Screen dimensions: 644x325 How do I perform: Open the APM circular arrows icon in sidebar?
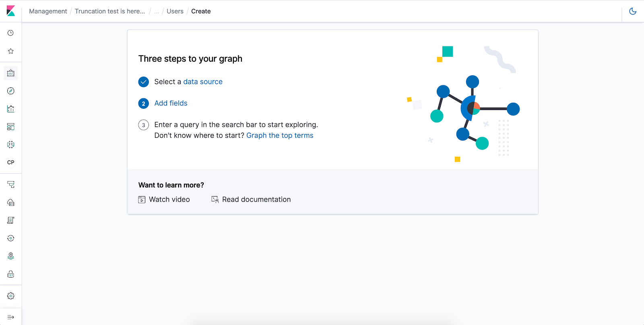coord(11,238)
